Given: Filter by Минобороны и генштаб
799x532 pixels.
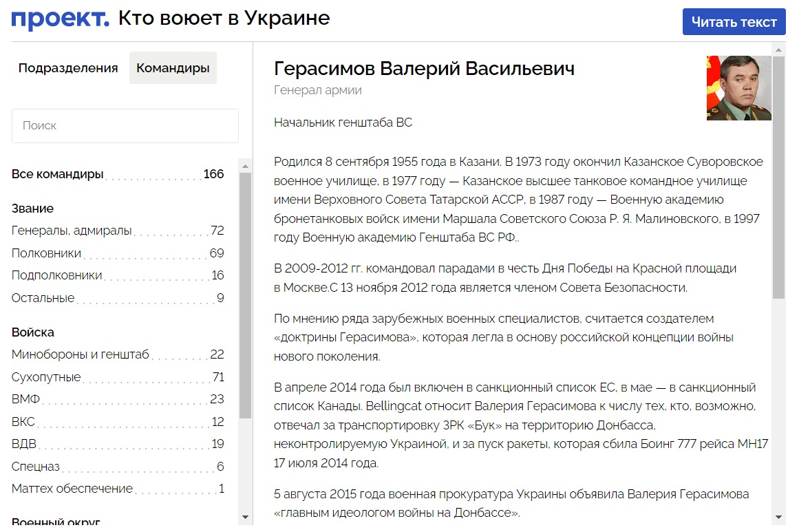Looking at the screenshot, I should (x=73, y=354).
